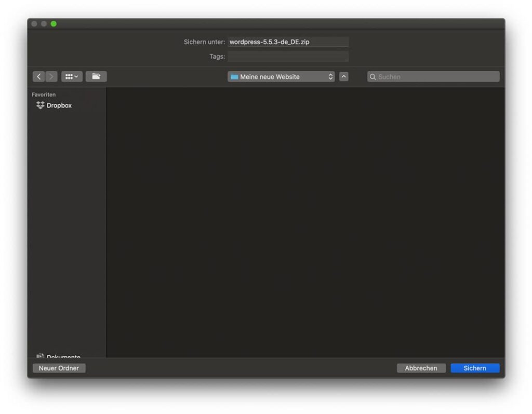This screenshot has width=532, height=414.
Task: Click the Abbrechen button
Action: pyautogui.click(x=421, y=368)
